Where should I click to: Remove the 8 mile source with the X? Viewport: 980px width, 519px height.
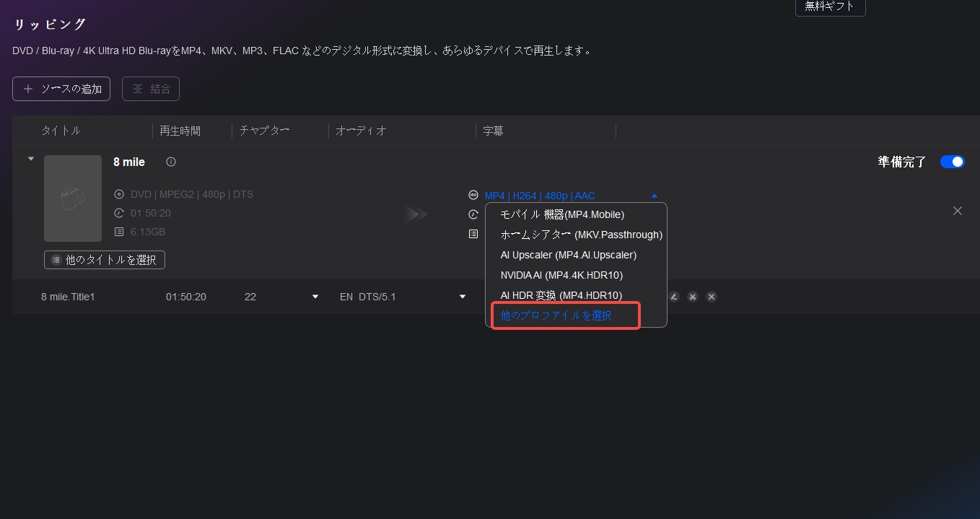coord(958,211)
